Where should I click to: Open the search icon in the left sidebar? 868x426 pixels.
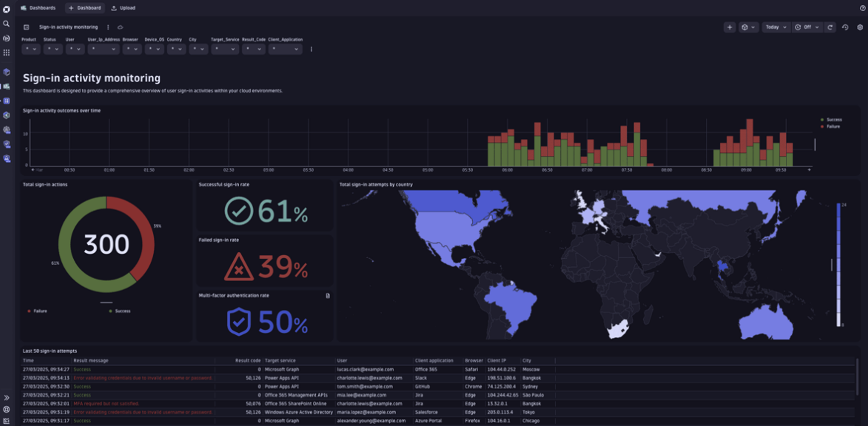6,24
